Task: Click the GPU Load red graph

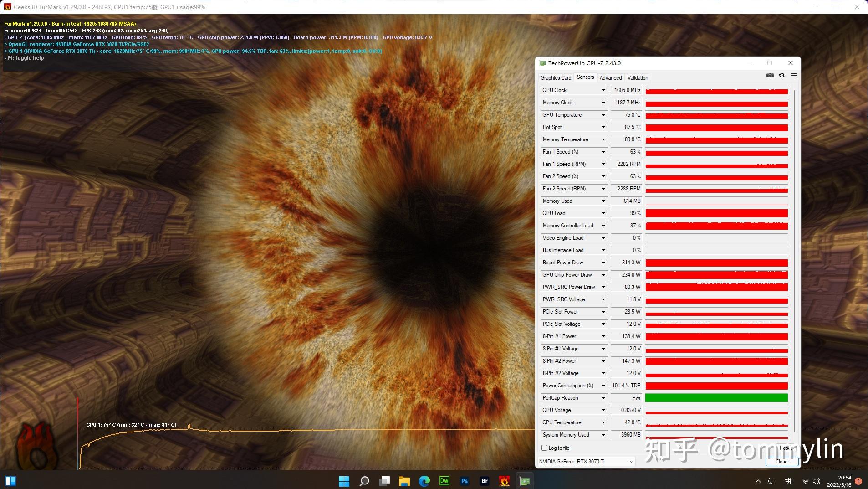Action: pos(716,213)
